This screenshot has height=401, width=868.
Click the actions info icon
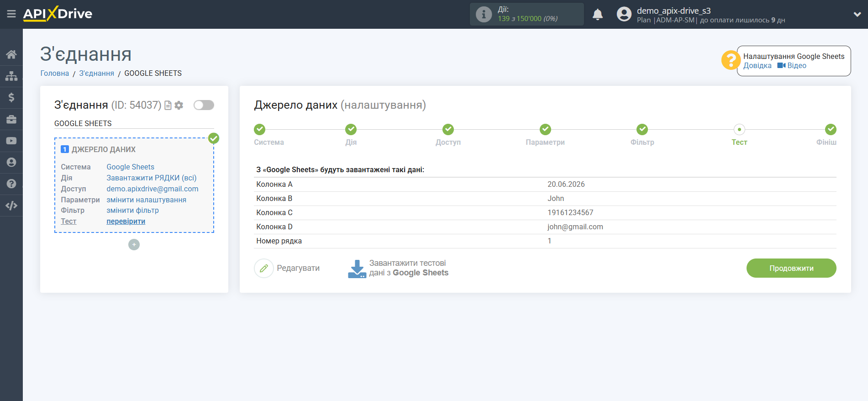tap(484, 14)
